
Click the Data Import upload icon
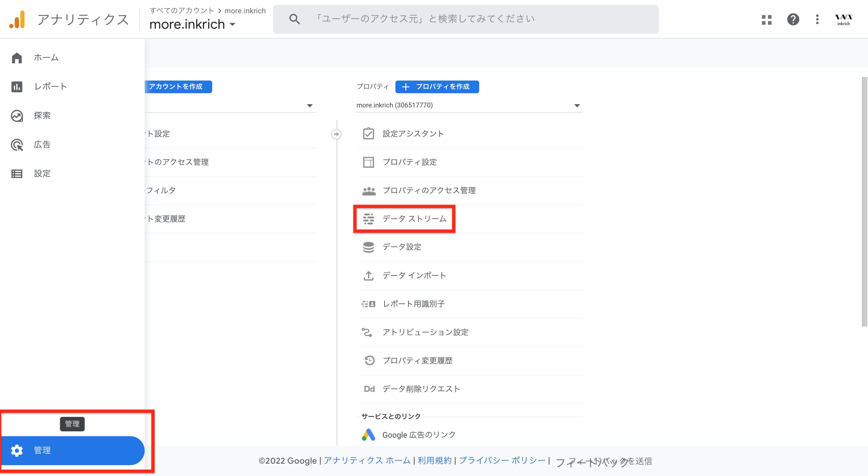coord(368,276)
